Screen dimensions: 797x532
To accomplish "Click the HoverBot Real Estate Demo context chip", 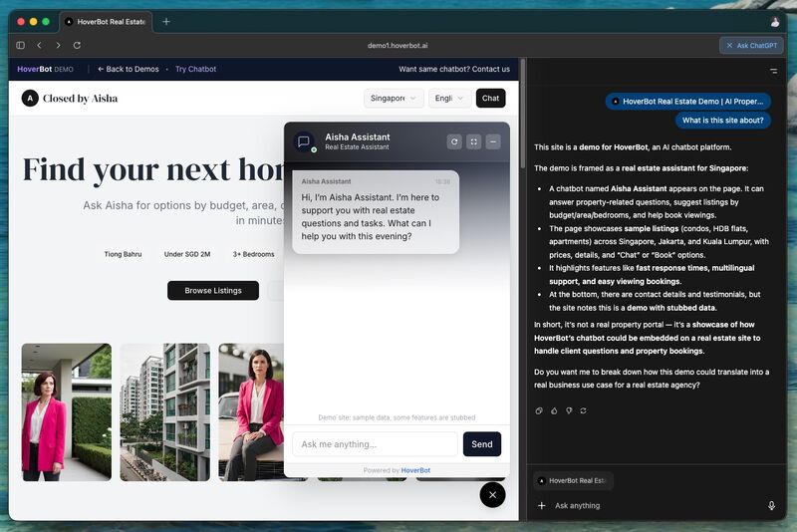I will [x=687, y=101].
